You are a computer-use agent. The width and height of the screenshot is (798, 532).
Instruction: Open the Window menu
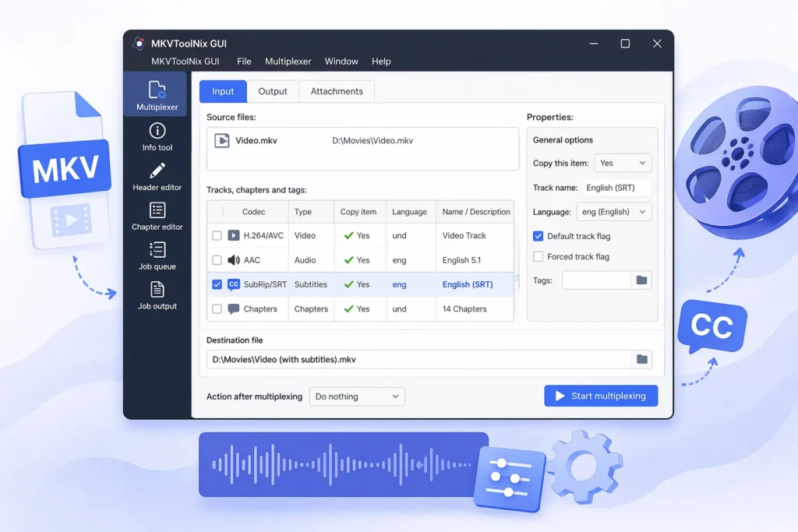(x=341, y=62)
